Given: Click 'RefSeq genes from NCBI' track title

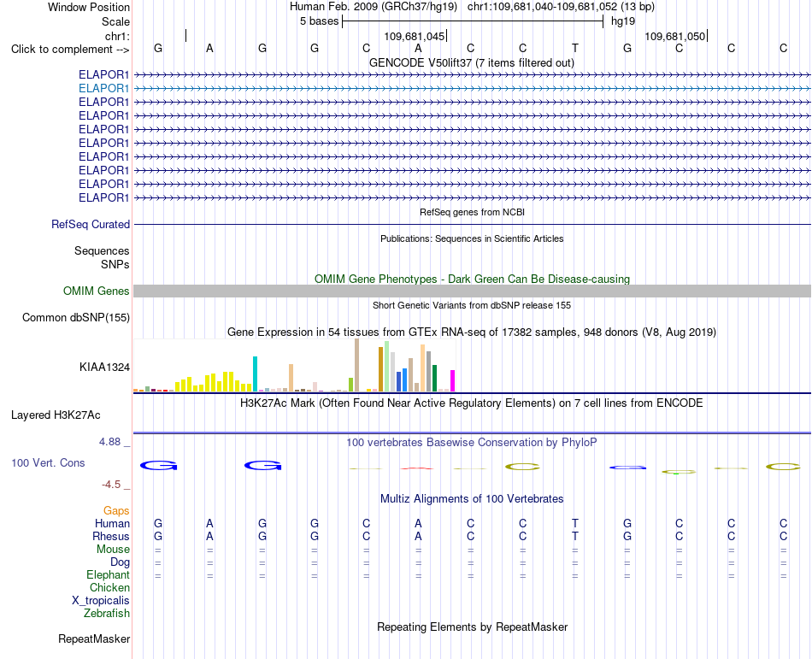Looking at the screenshot, I should (x=472, y=212).
